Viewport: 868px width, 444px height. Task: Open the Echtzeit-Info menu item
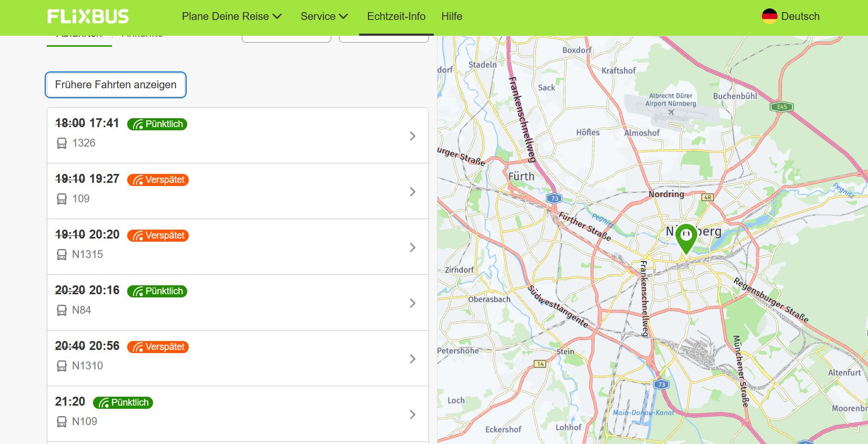click(396, 16)
